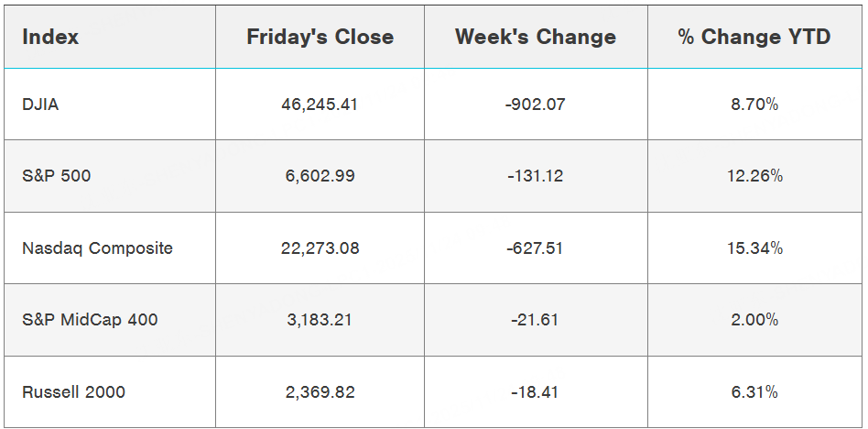The height and width of the screenshot is (429, 868).
Task: Click S&P 500 close value 6,602.99
Action: click(x=320, y=176)
